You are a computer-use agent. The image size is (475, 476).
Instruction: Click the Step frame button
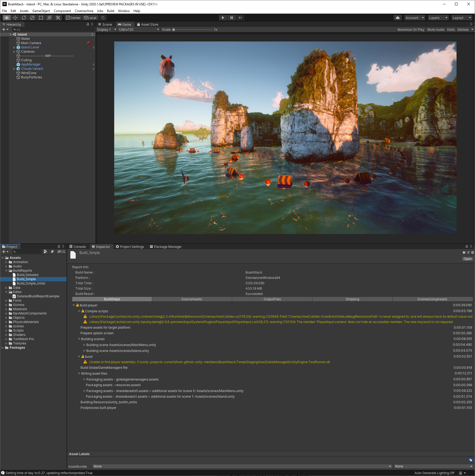[x=240, y=18]
